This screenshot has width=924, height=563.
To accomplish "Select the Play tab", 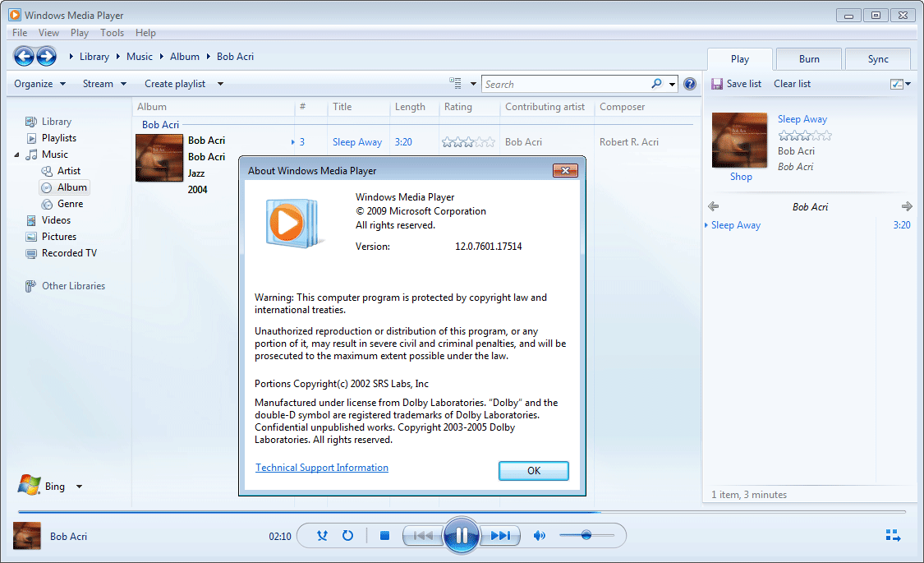I will (x=739, y=59).
